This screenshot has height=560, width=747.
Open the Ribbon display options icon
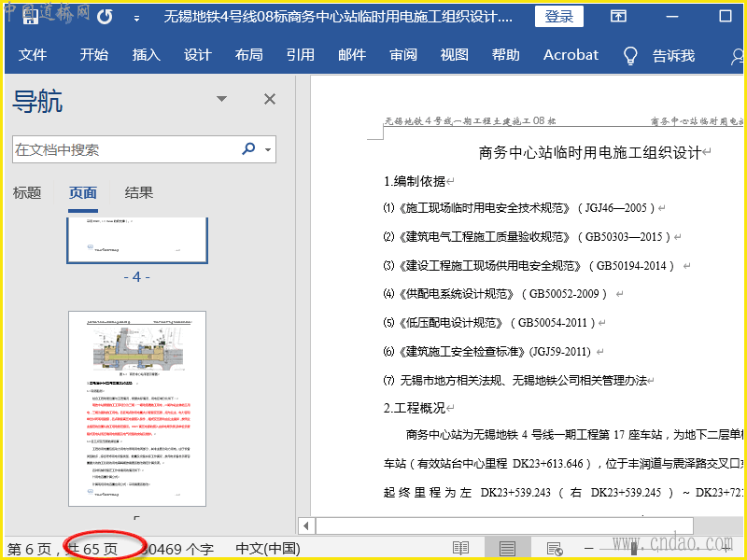(x=618, y=17)
